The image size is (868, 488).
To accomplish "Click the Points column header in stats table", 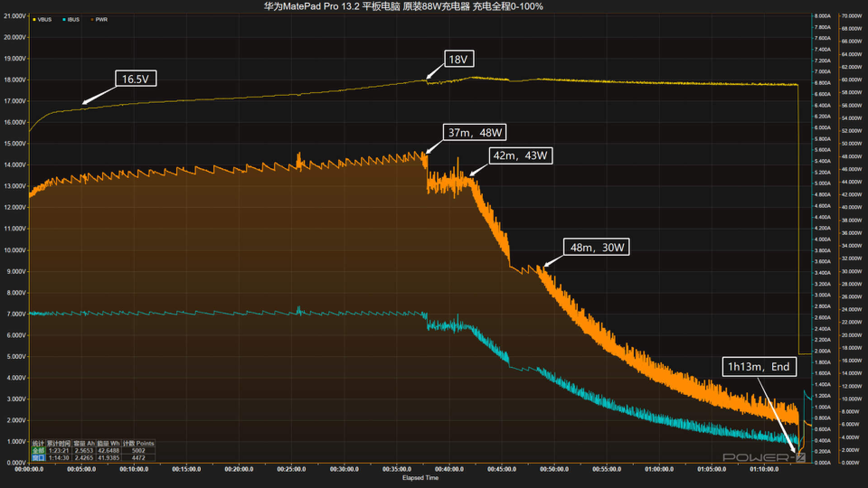I will (138, 443).
